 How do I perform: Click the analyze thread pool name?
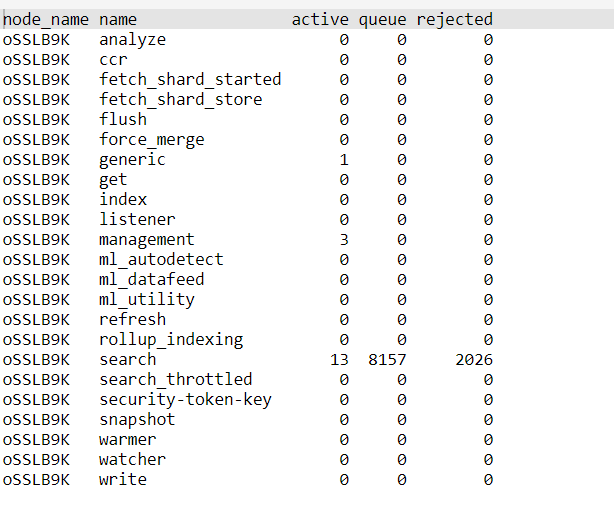[132, 40]
